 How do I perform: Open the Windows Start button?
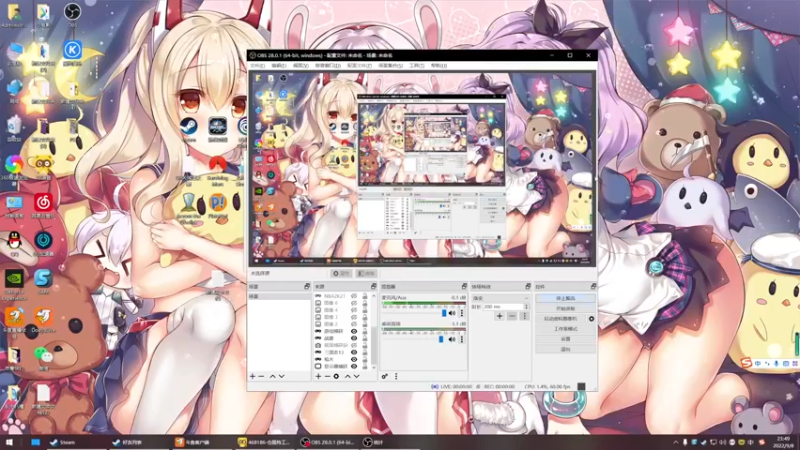click(x=9, y=442)
